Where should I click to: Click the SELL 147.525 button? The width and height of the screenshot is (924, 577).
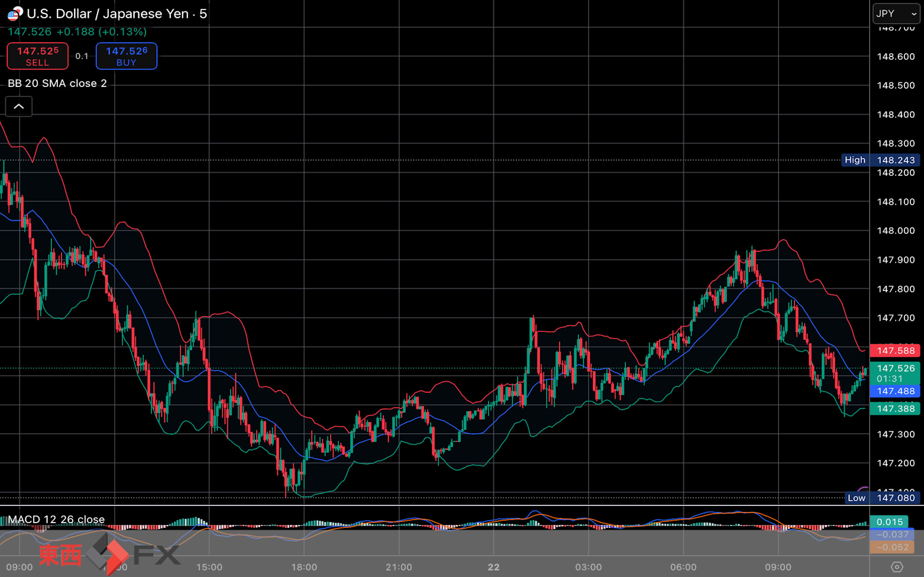click(x=37, y=56)
